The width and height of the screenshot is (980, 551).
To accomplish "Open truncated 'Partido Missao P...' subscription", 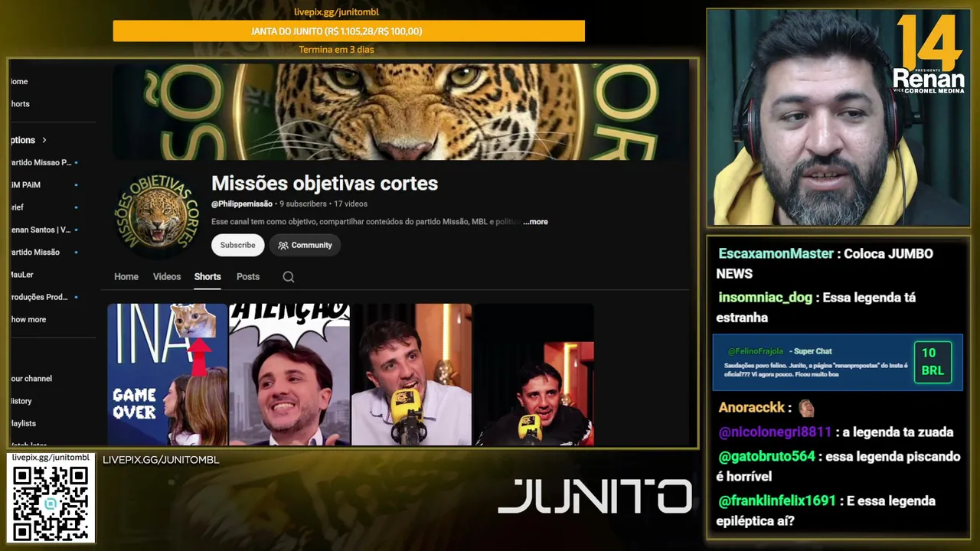I will tap(41, 162).
